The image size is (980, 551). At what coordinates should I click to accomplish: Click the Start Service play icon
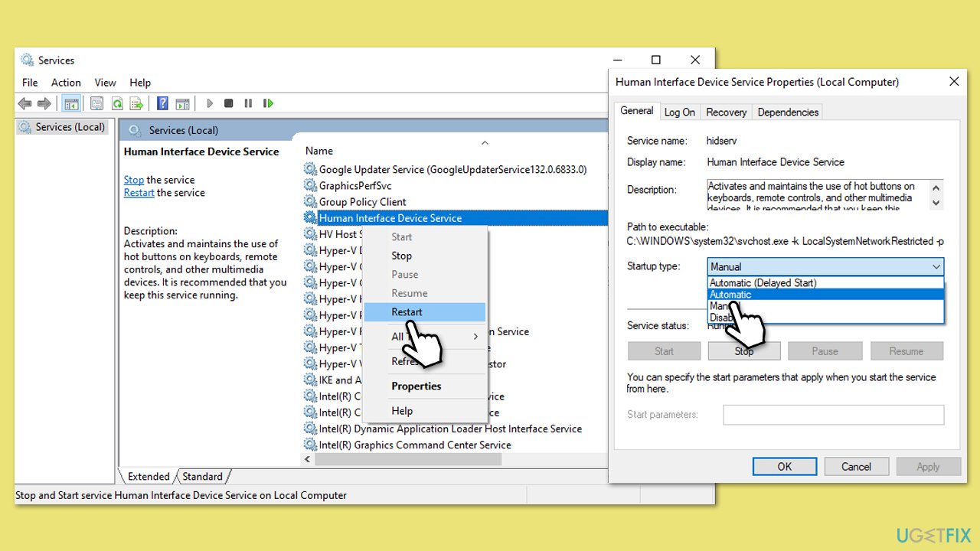click(x=209, y=103)
